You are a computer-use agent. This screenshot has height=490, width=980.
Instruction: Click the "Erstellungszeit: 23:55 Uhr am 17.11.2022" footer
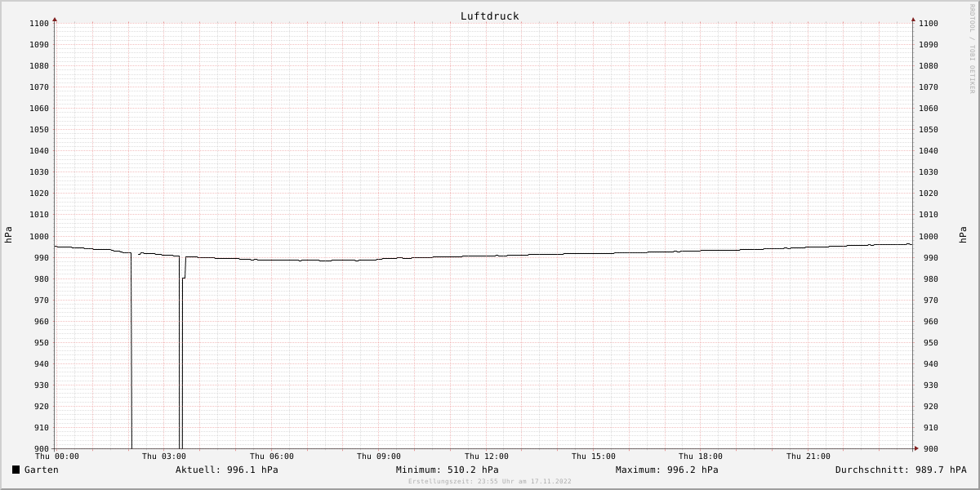click(x=490, y=482)
